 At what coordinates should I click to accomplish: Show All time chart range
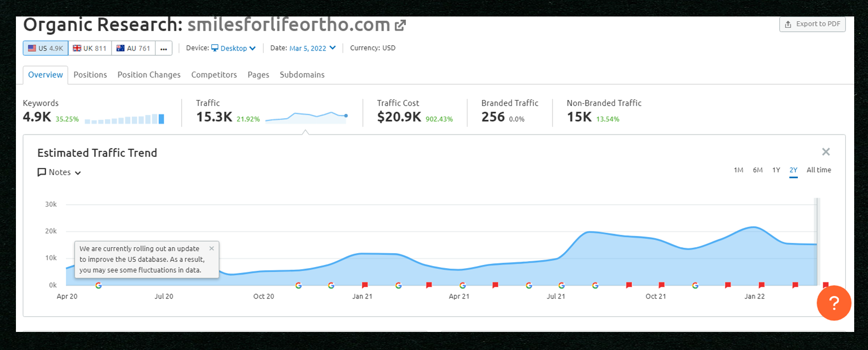pos(819,170)
